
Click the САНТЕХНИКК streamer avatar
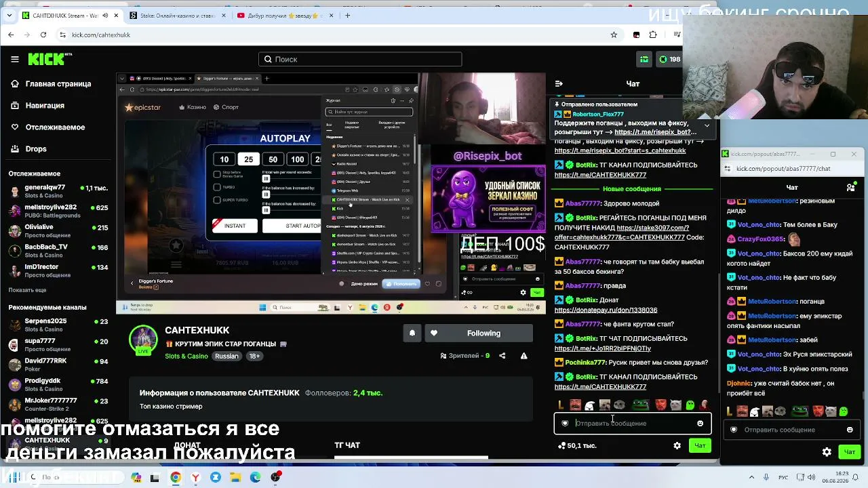point(143,340)
